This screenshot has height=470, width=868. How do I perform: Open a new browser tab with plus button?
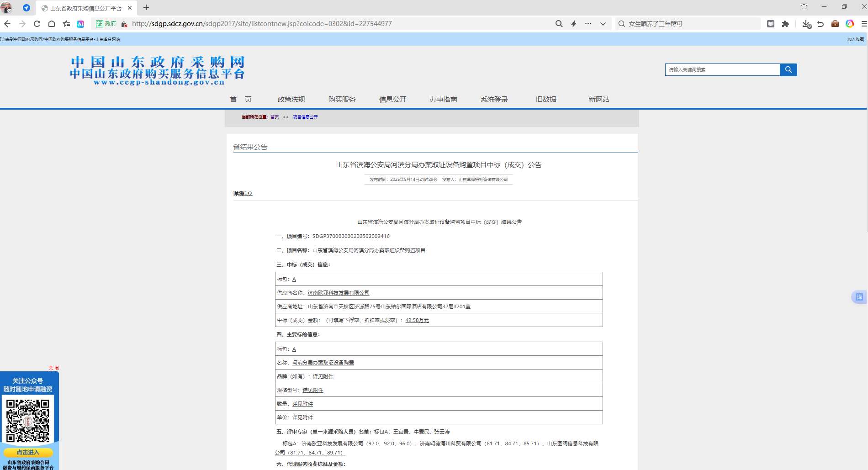pos(146,7)
